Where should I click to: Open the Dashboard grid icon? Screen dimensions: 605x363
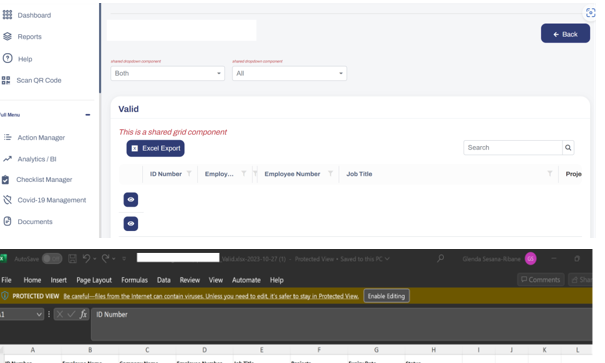click(x=7, y=15)
